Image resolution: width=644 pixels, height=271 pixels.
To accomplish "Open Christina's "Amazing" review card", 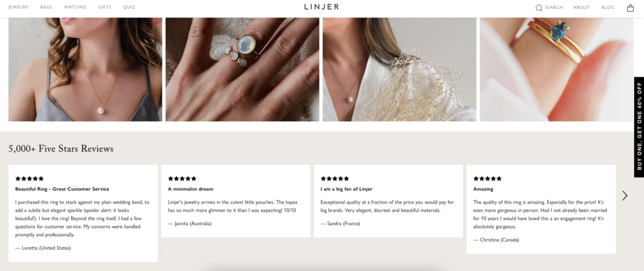I will 541,209.
